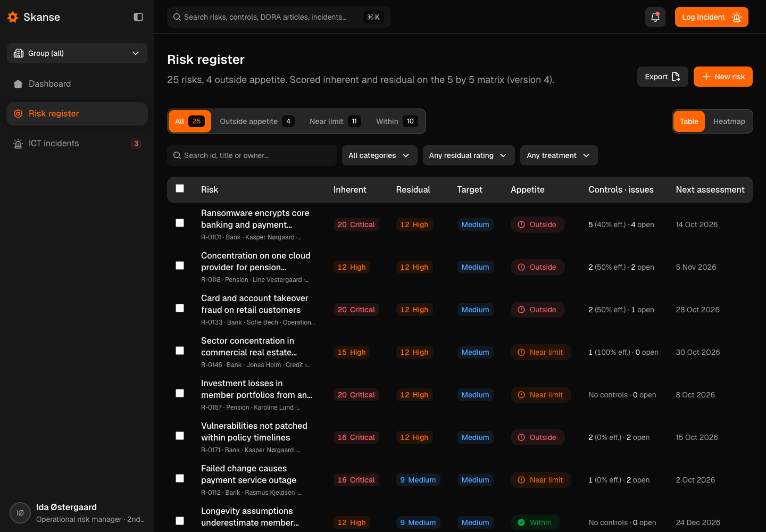This screenshot has width=766, height=532.
Task: Click the ICT incidents siren icon
Action: click(x=18, y=144)
